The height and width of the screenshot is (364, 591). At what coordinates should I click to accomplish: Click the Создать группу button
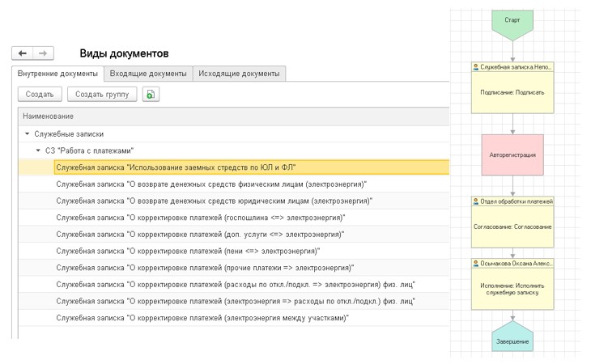(x=102, y=94)
